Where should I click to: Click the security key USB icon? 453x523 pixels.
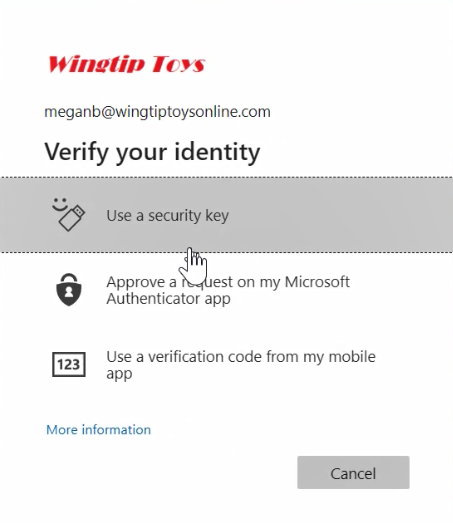point(72,218)
